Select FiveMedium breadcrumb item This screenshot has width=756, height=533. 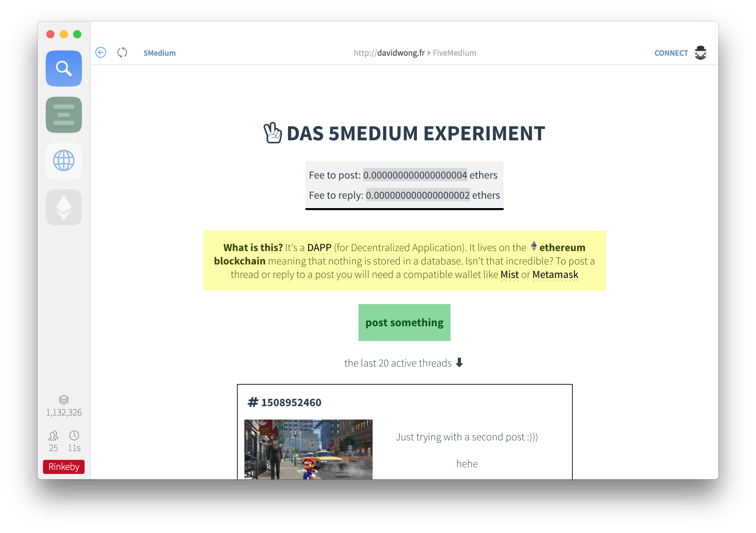tap(455, 52)
